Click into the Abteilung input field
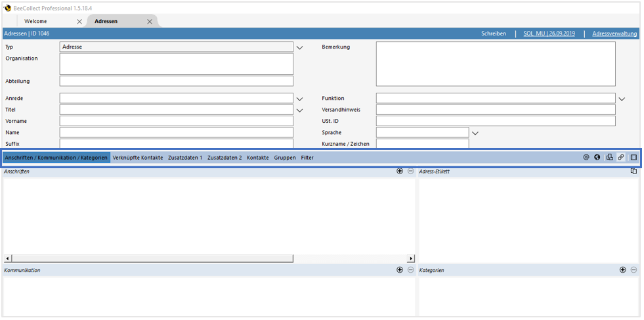Screen dimensions: 644x320 pyautogui.click(x=177, y=81)
